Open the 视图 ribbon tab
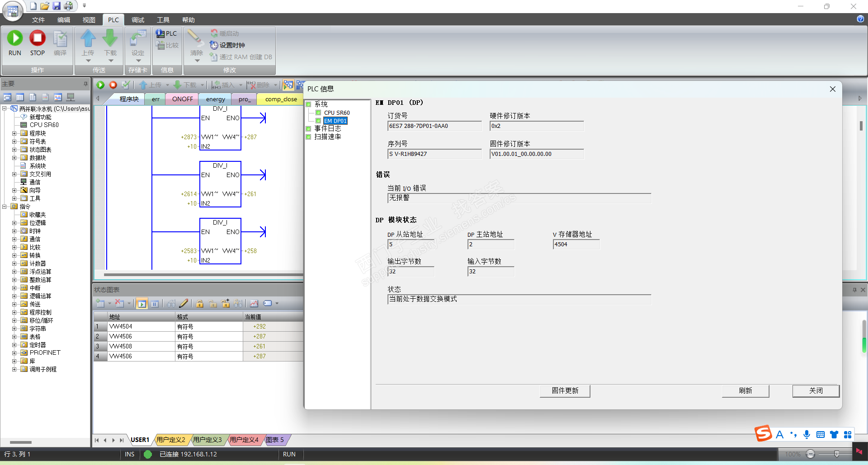Viewport: 868px width, 465px height. coord(89,20)
